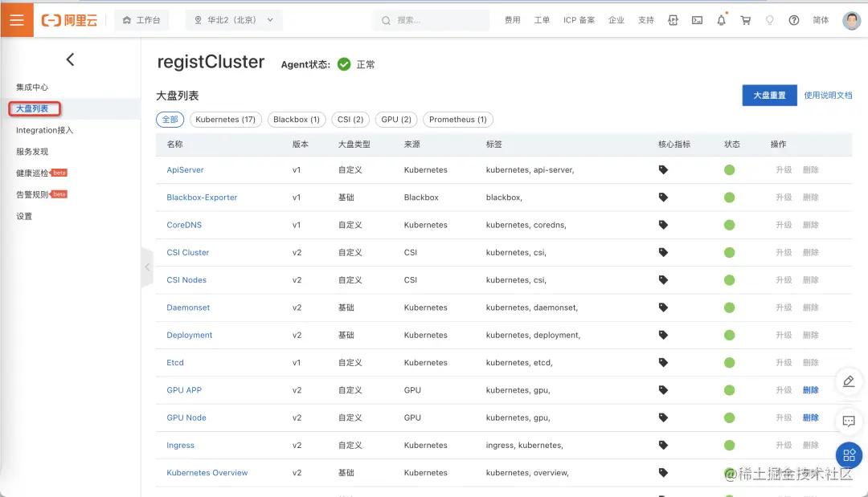Delete the GPU APP dashboard

810,390
